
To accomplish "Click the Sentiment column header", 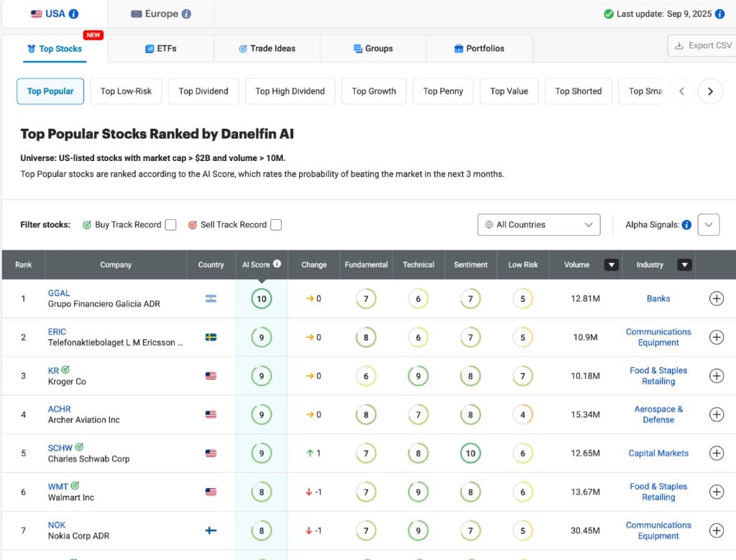I will pos(470,265).
